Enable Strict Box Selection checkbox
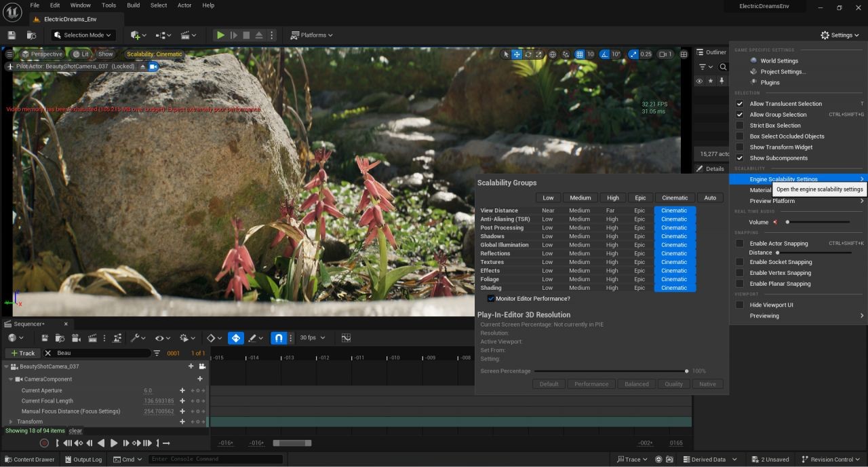This screenshot has width=868, height=467. pyautogui.click(x=740, y=126)
